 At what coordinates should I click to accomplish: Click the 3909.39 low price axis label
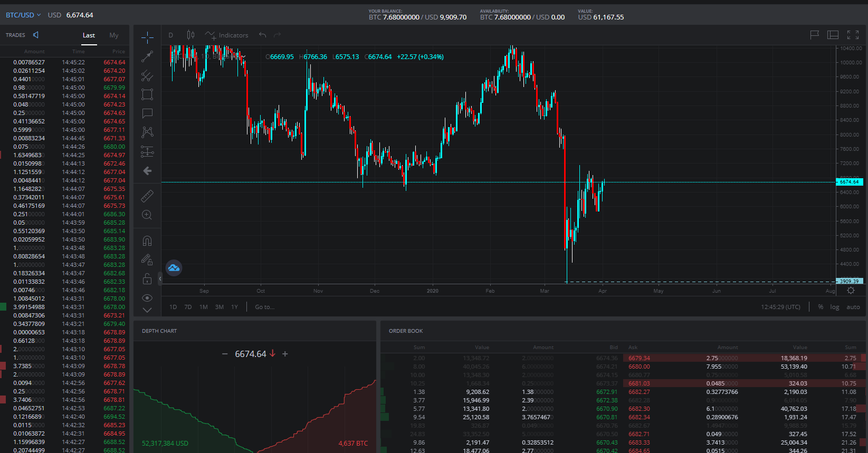(849, 282)
